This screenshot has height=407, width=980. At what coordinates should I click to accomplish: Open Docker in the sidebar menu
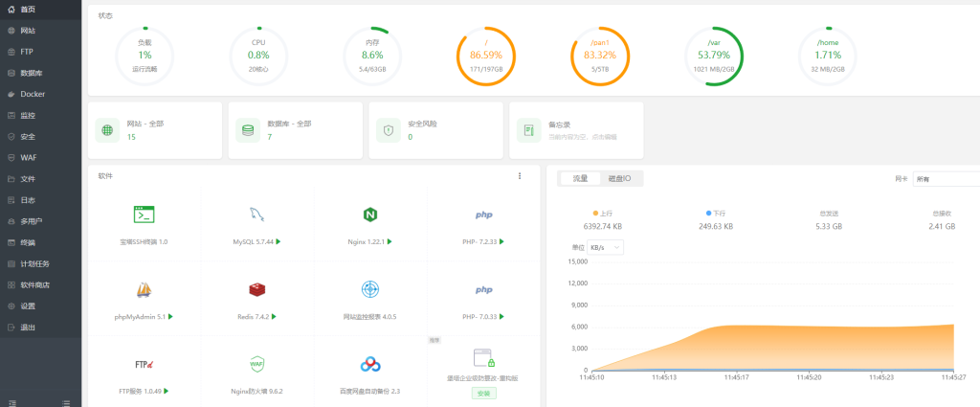33,94
